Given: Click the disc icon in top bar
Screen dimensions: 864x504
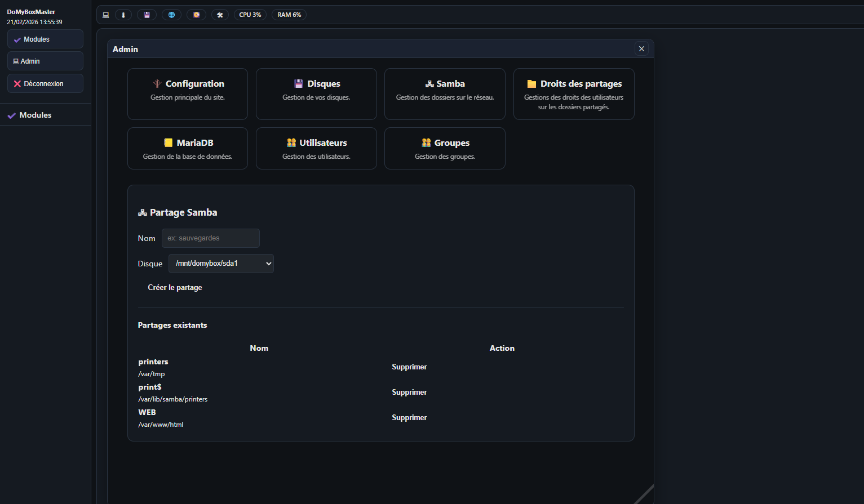Looking at the screenshot, I should pos(196,15).
